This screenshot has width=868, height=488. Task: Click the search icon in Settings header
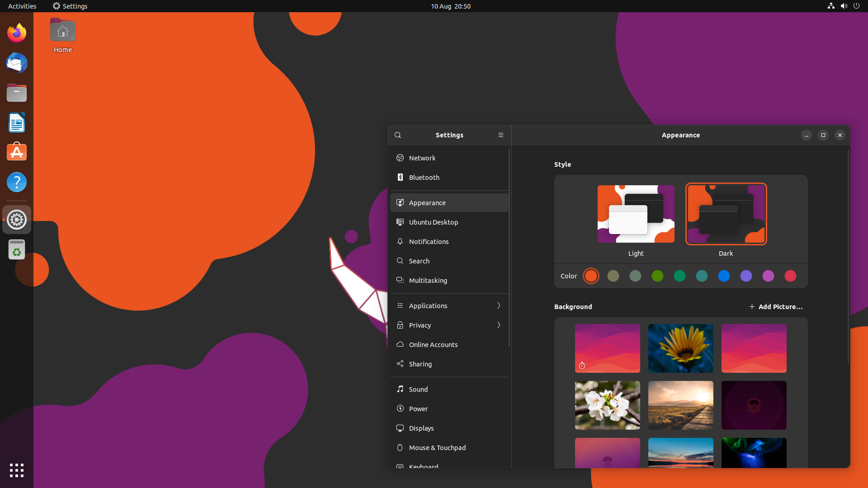tap(398, 135)
